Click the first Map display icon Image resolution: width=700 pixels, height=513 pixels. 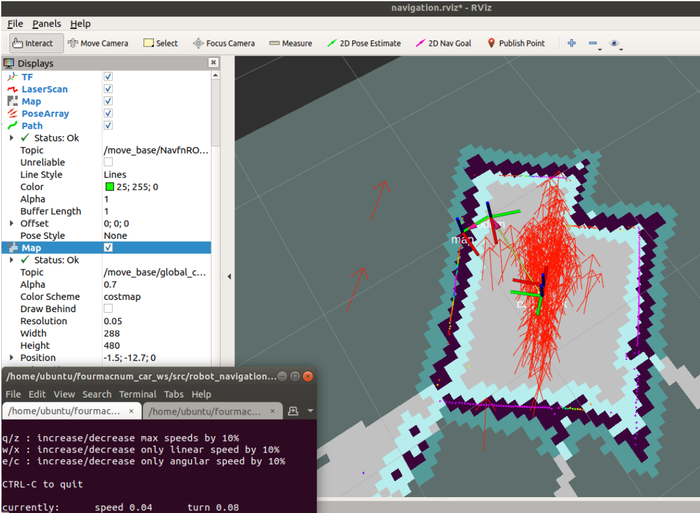12,101
